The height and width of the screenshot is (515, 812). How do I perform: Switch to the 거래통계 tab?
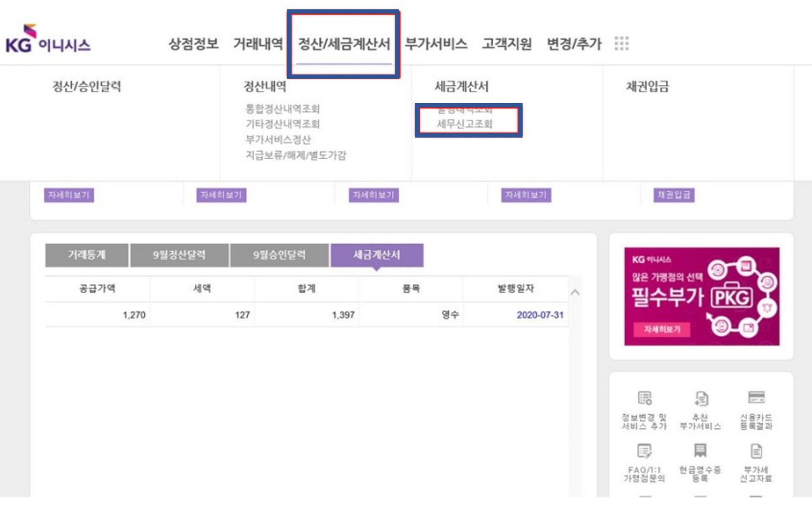click(x=87, y=255)
